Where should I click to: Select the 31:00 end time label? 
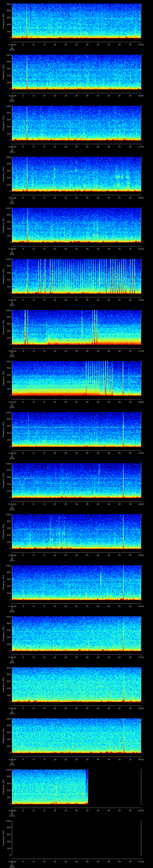(141, 351)
